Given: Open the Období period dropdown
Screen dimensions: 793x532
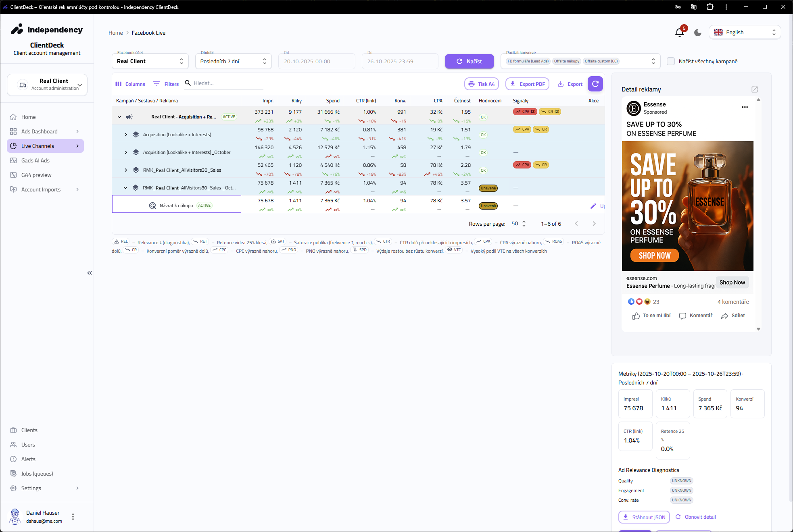Looking at the screenshot, I should [x=233, y=61].
